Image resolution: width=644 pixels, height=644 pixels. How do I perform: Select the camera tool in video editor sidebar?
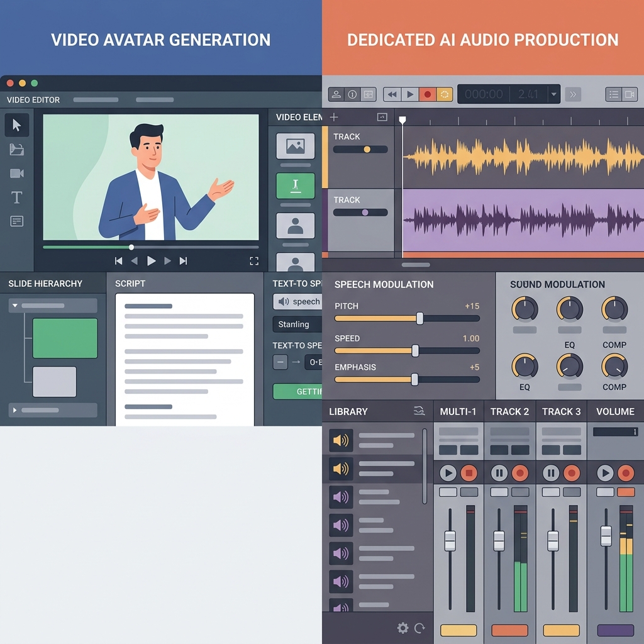[17, 174]
